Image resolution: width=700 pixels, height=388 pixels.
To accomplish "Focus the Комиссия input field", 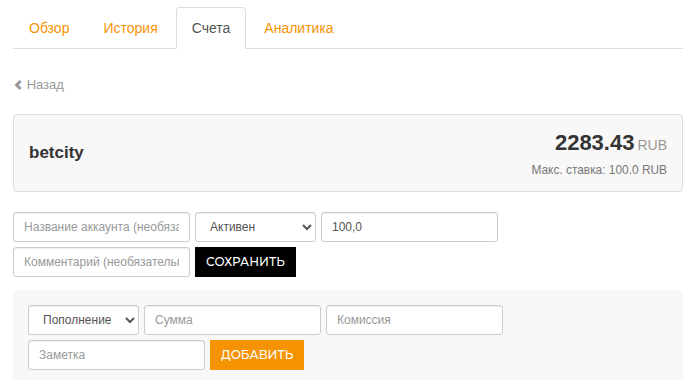I will point(414,320).
